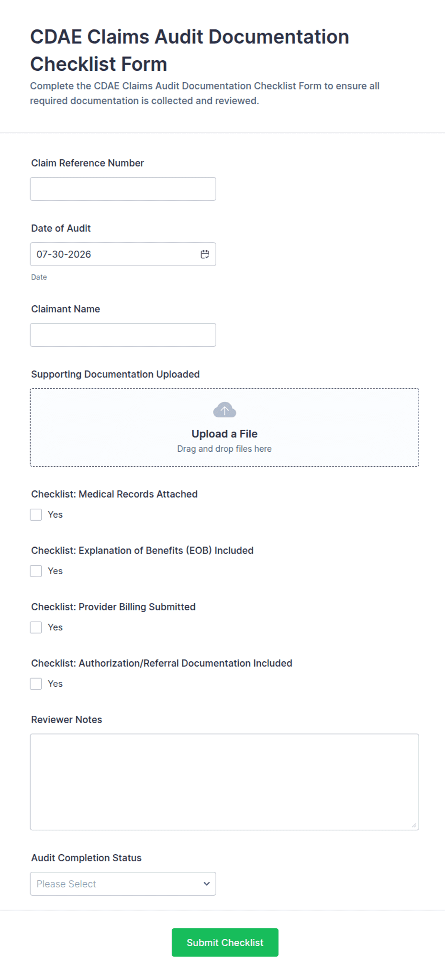445x980 pixels.
Task: Click Yes label for Provider Billing Submitted
Action: 55,627
